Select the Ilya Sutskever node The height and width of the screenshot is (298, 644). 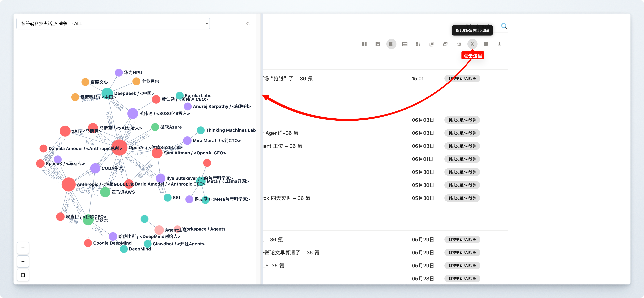click(161, 178)
